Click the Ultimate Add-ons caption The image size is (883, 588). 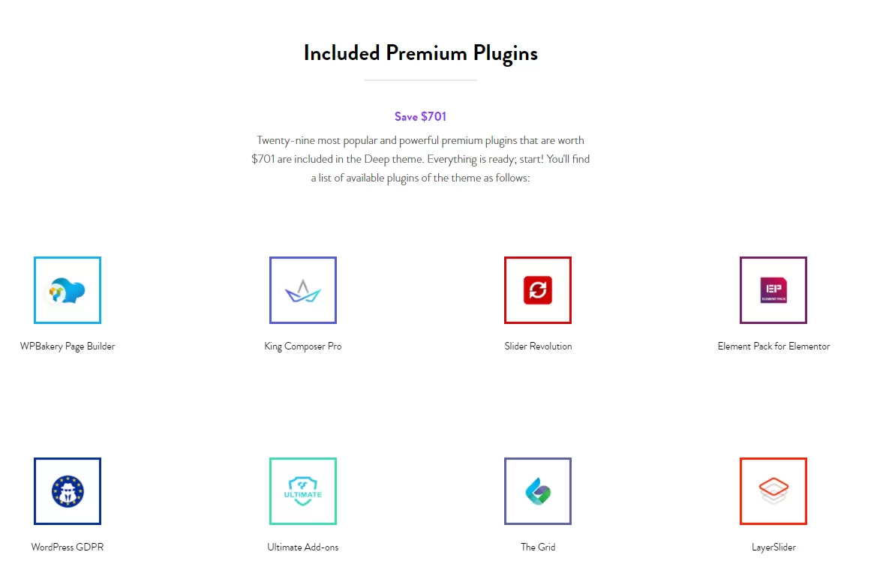click(x=303, y=547)
